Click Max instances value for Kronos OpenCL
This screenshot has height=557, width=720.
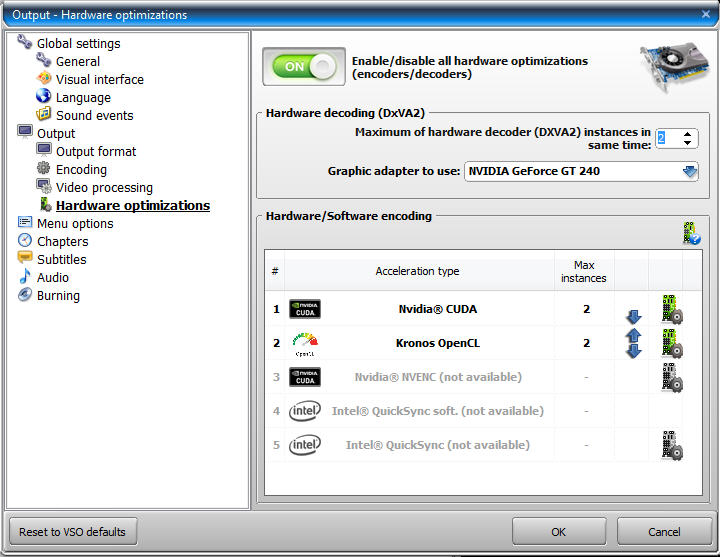click(586, 343)
